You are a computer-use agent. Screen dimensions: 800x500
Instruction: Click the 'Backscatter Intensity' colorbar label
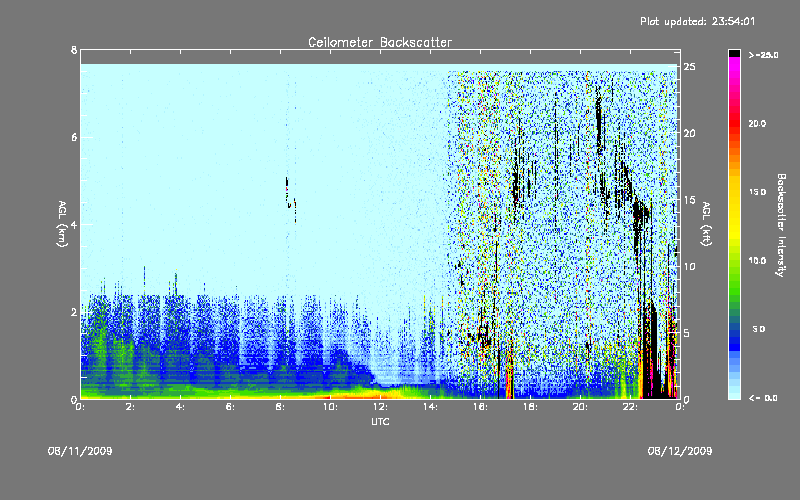click(x=781, y=225)
